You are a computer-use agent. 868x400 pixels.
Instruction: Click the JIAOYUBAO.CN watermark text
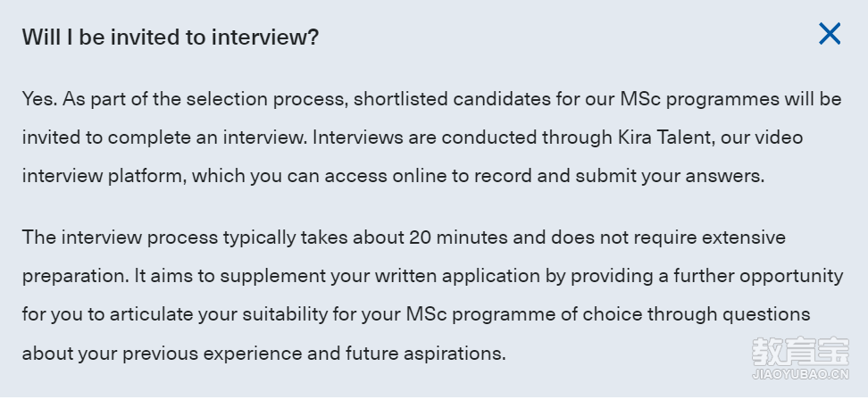(x=800, y=374)
